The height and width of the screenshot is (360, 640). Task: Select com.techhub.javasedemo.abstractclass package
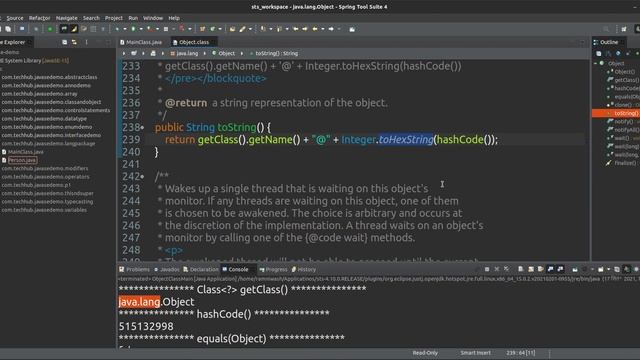tap(49, 77)
